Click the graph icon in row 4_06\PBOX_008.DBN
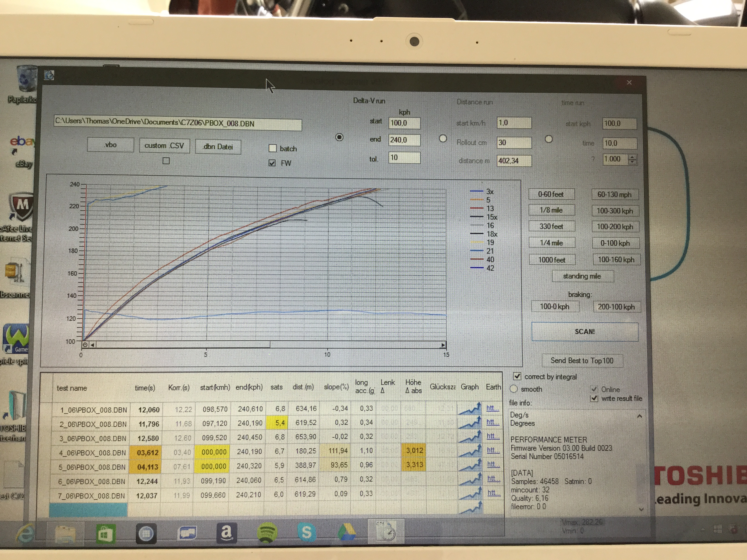 (x=470, y=451)
